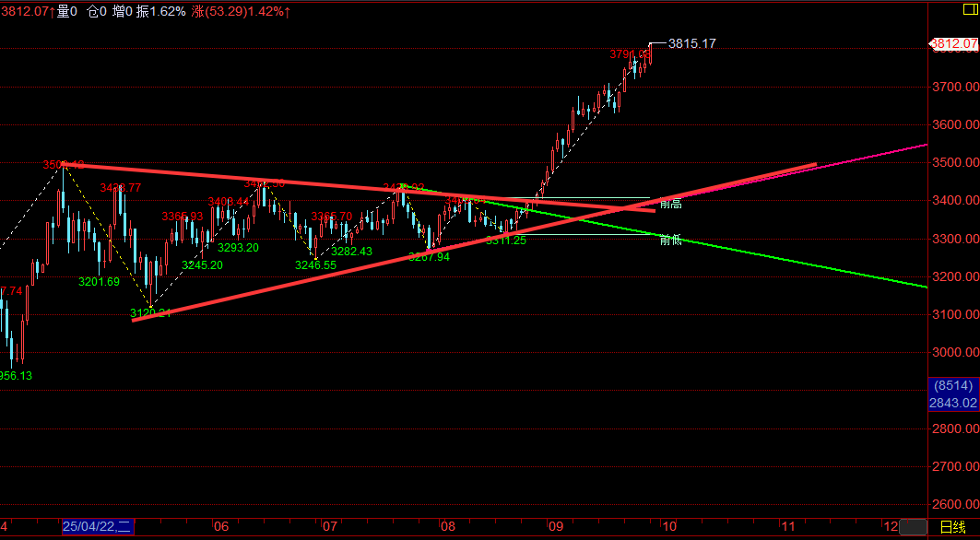
Task: Open the 日线 period selector
Action: (x=952, y=527)
